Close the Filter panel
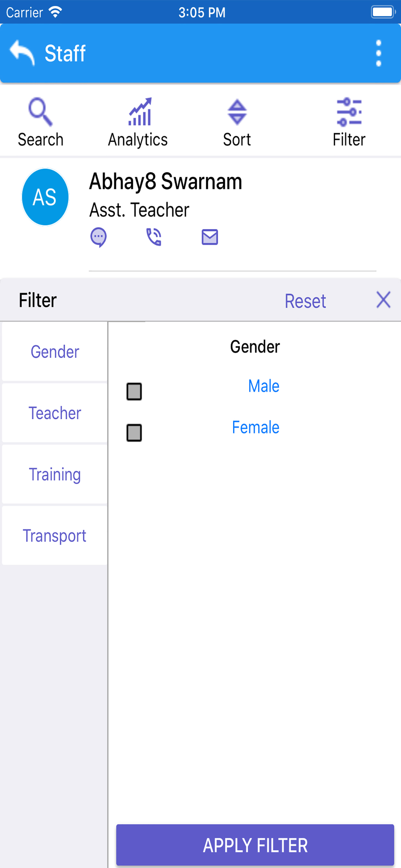 (383, 300)
